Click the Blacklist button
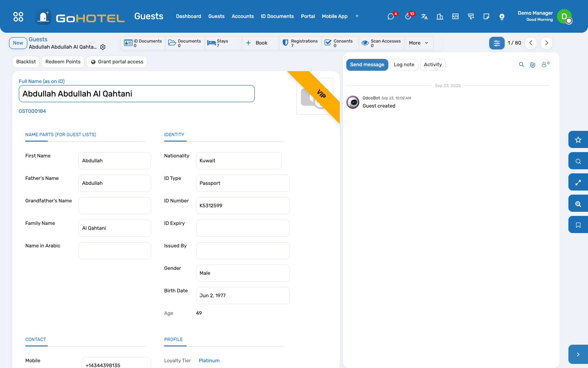588x368 pixels. tap(26, 62)
